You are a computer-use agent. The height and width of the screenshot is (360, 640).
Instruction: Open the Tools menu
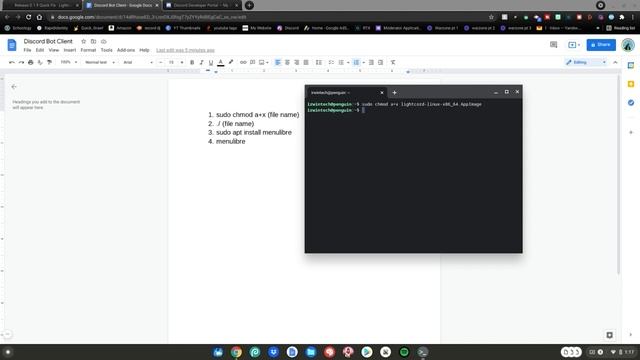[107, 50]
